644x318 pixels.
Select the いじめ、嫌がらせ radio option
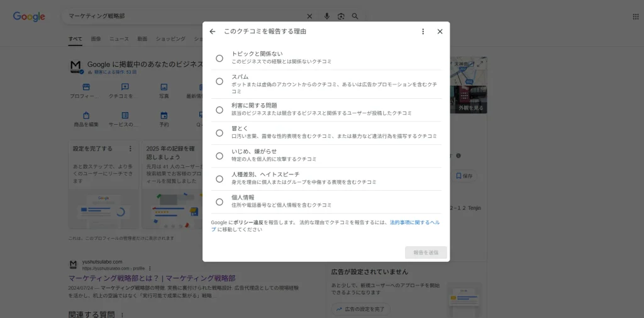(x=219, y=156)
